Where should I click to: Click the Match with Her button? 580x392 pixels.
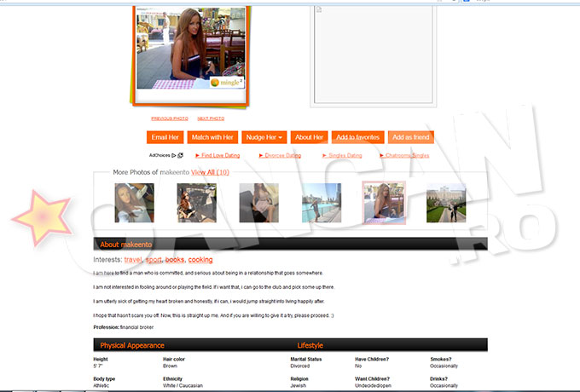[x=212, y=137]
